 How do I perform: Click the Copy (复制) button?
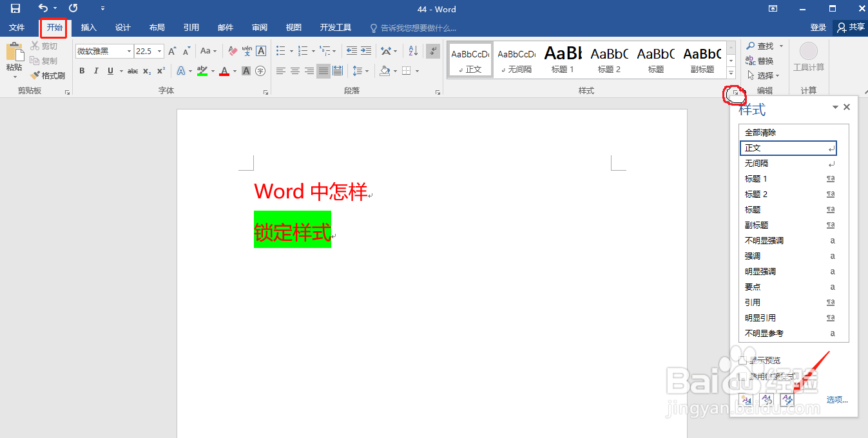pyautogui.click(x=44, y=61)
